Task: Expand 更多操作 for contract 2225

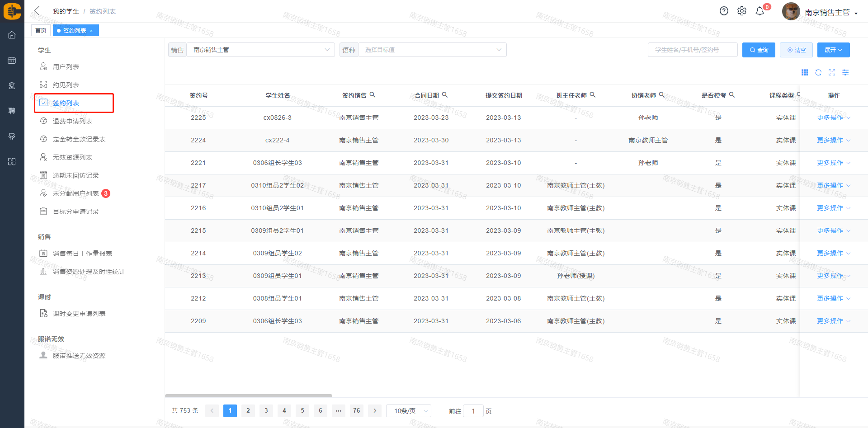Action: tap(833, 118)
